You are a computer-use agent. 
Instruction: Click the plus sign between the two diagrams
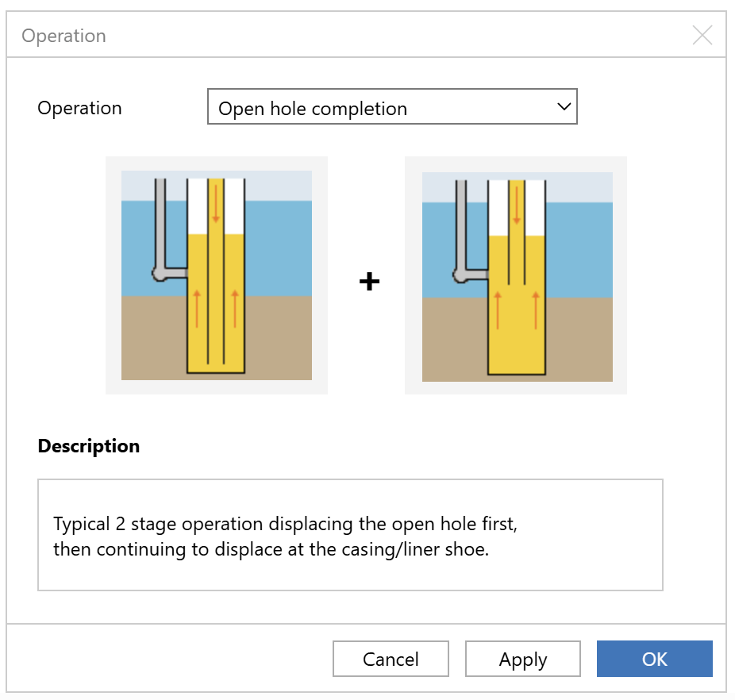click(369, 281)
